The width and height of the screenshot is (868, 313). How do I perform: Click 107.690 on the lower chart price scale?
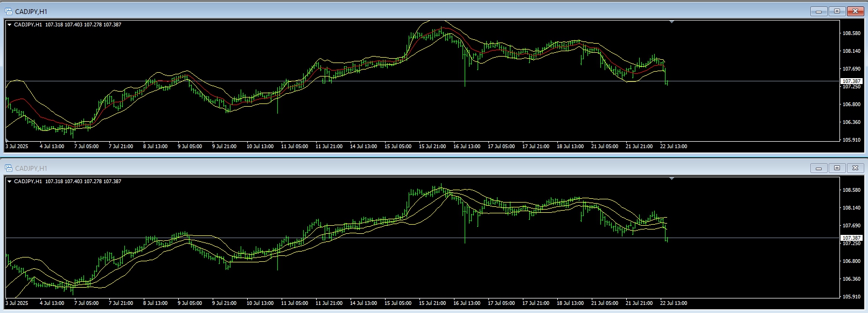851,226
